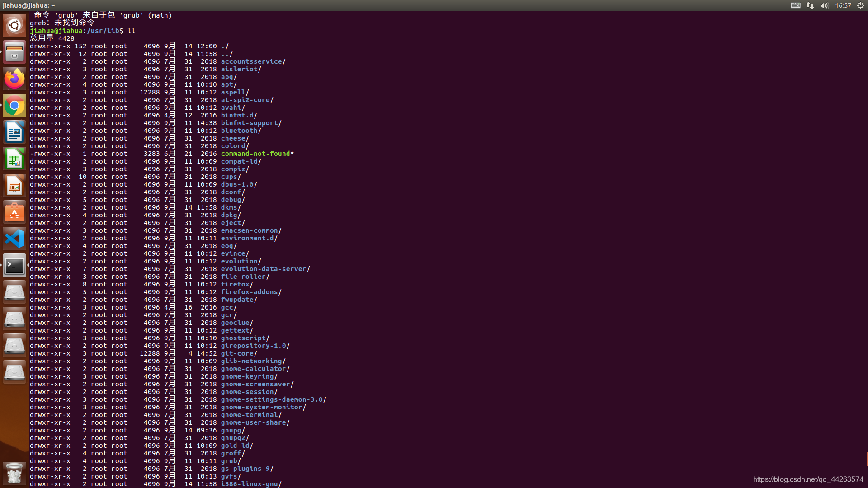Click the git-core/ directory entry

point(239,353)
